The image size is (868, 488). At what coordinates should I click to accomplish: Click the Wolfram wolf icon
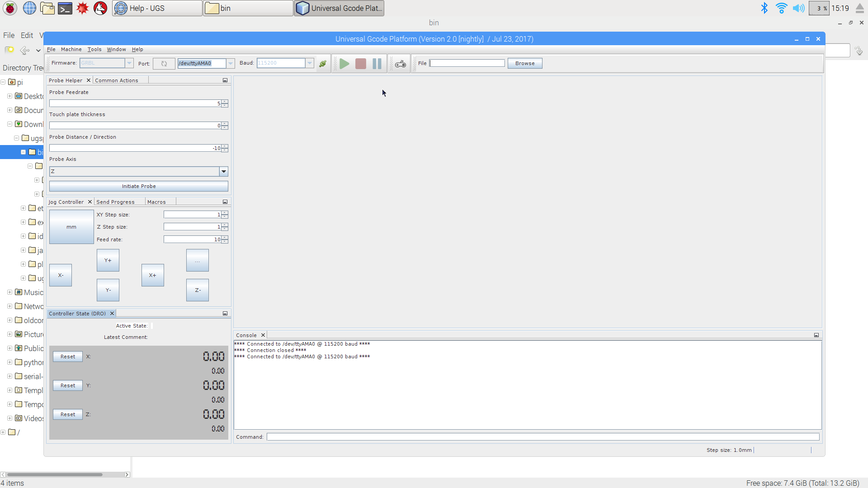pyautogui.click(x=100, y=8)
